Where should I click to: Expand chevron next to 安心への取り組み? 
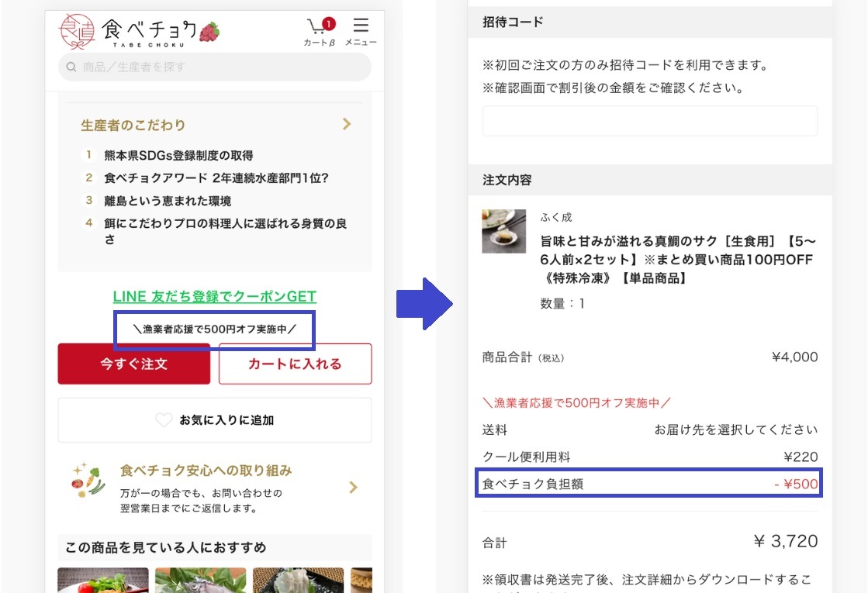click(353, 488)
